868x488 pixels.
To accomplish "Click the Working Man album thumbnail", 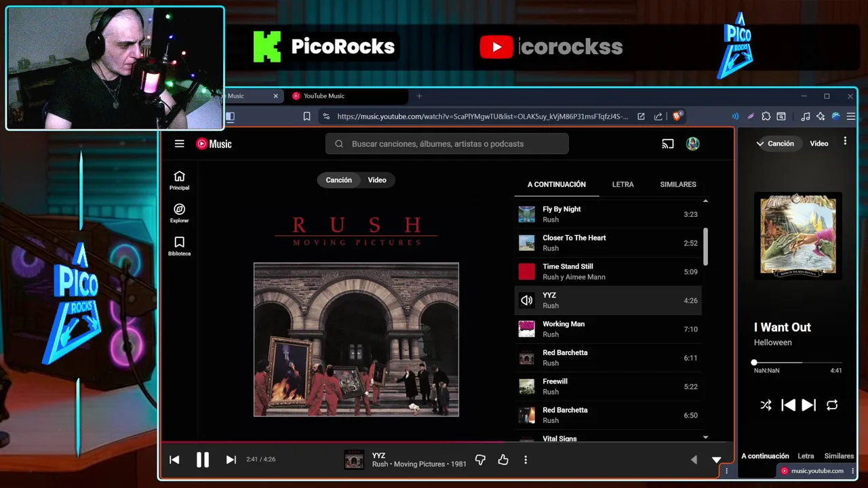I will 527,329.
